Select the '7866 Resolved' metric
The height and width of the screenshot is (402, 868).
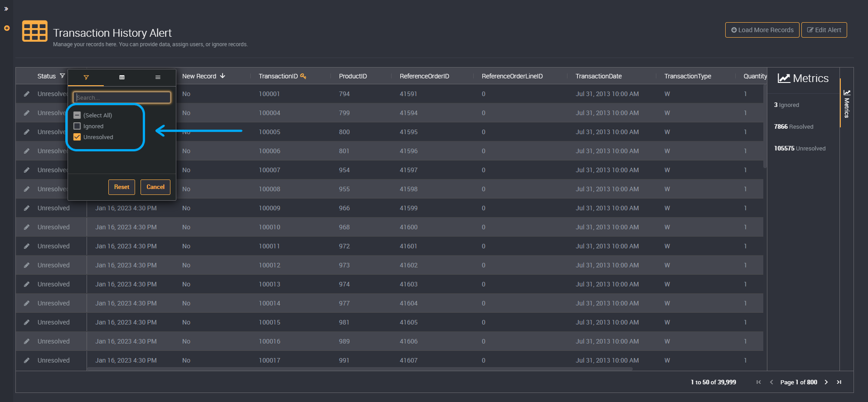[x=794, y=126]
